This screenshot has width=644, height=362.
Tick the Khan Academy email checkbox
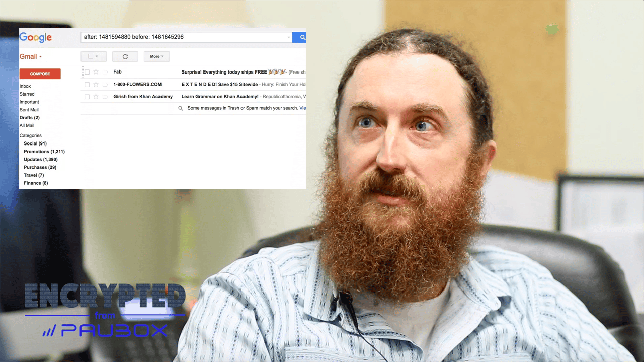coord(87,97)
